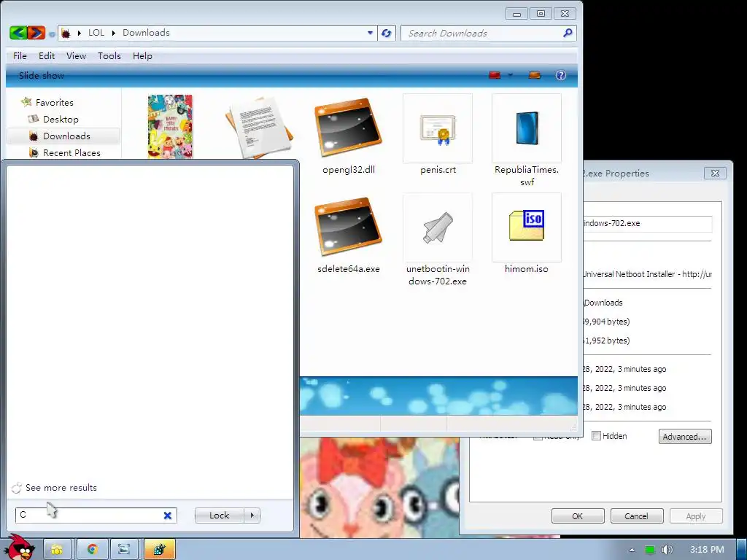Open the Help menu
The width and height of the screenshot is (747, 560).
[142, 55]
